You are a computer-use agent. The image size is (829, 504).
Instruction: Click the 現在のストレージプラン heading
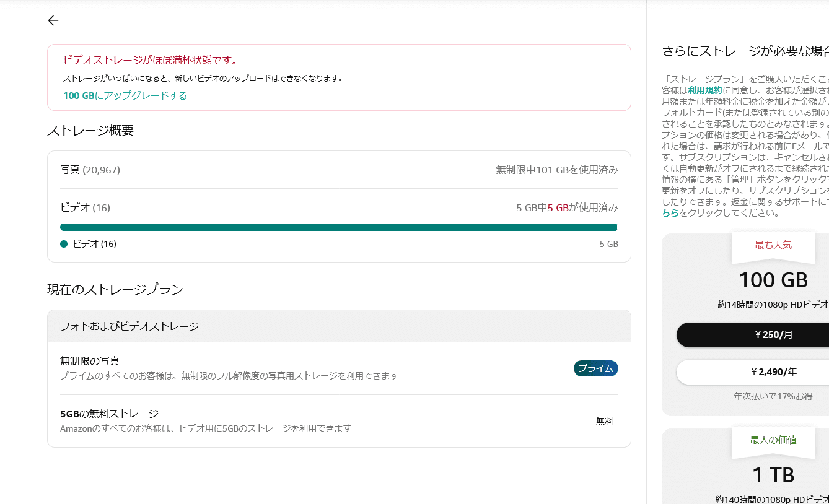(115, 289)
